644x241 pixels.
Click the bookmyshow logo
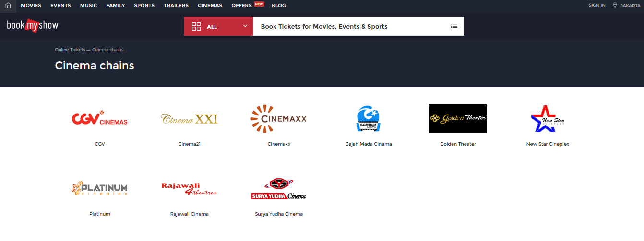[x=33, y=25]
